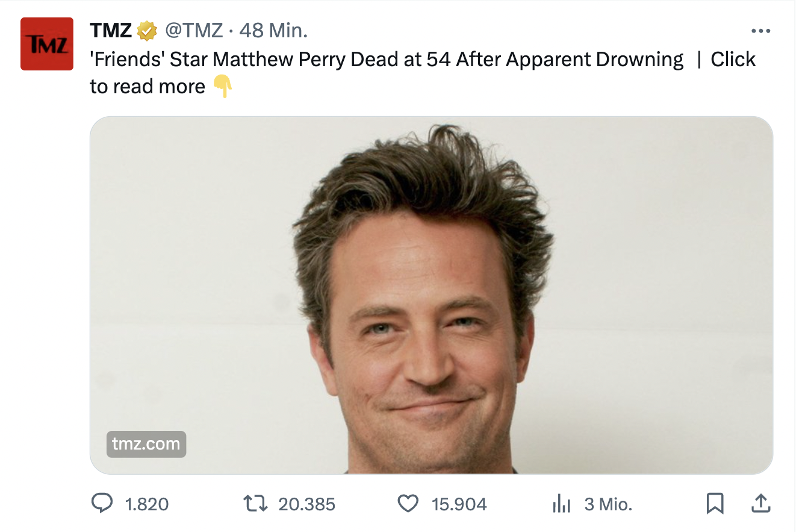Click the reply speech bubble icon
This screenshot has height=532, width=796.
(103, 504)
